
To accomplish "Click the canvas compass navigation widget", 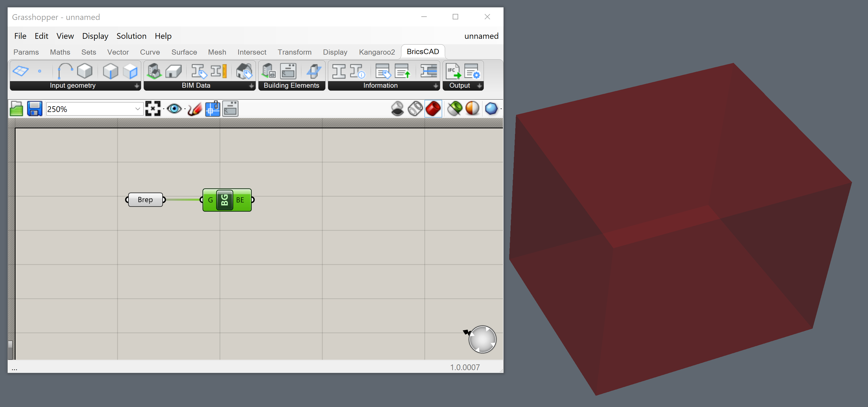I will point(482,339).
